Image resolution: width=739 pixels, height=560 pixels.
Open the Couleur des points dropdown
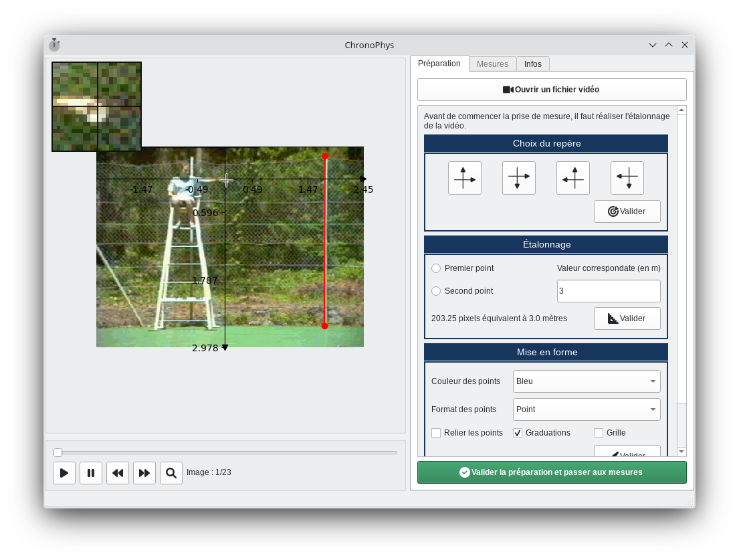586,381
